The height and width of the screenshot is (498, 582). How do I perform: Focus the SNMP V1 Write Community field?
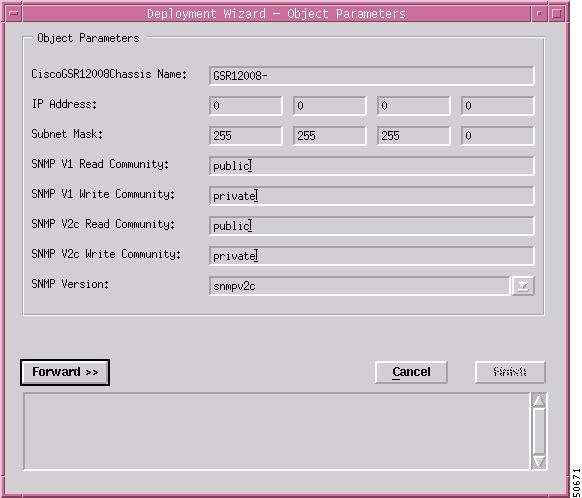372,196
